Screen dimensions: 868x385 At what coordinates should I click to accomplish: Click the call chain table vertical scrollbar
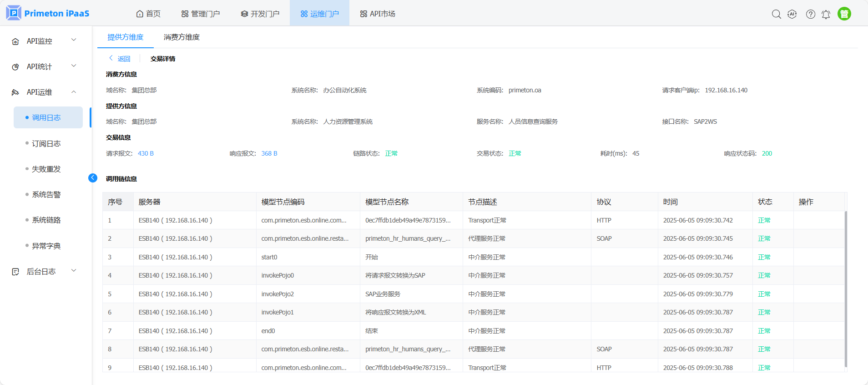pyautogui.click(x=845, y=287)
